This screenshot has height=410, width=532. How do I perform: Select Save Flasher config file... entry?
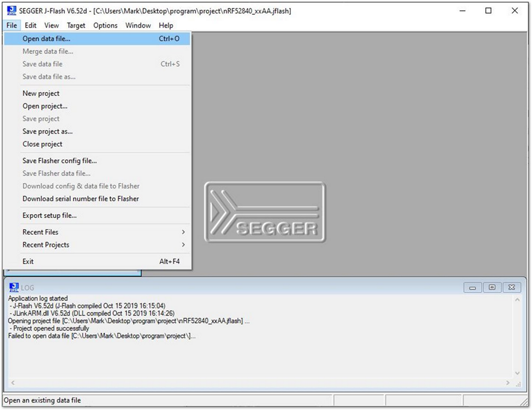[97, 160]
